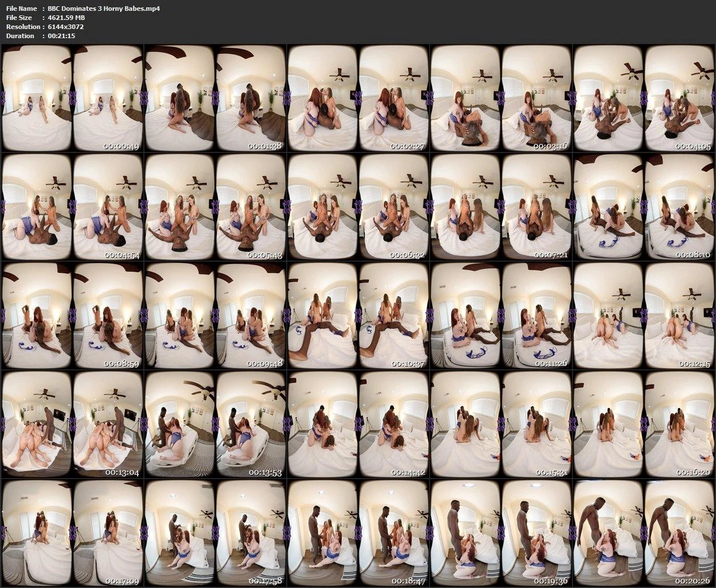This screenshot has height=588, width=716.
Task: Click the 00:07:21 timestamp label
Action: pos(550,255)
